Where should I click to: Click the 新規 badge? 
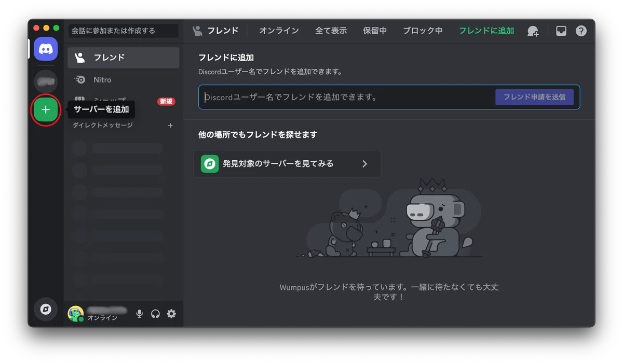[x=166, y=102]
